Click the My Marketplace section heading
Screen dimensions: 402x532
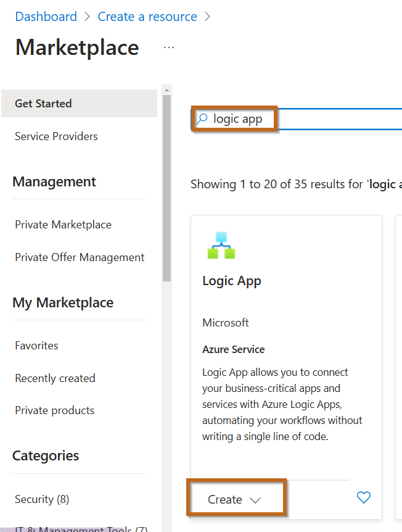tap(63, 302)
